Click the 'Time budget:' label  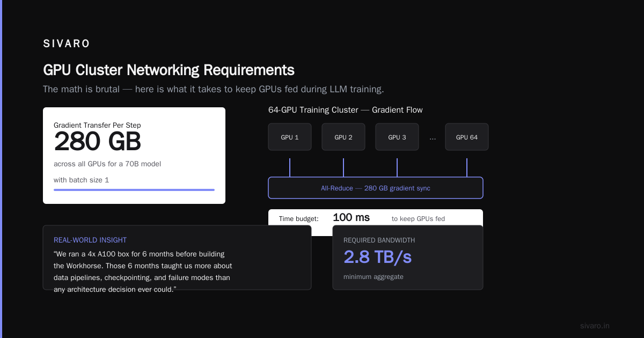click(299, 218)
